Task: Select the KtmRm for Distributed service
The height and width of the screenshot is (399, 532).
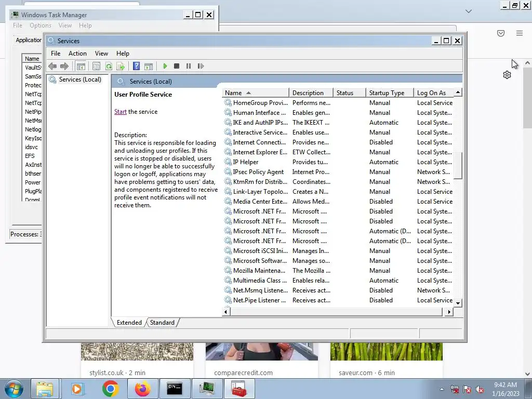Action: pyautogui.click(x=338, y=181)
